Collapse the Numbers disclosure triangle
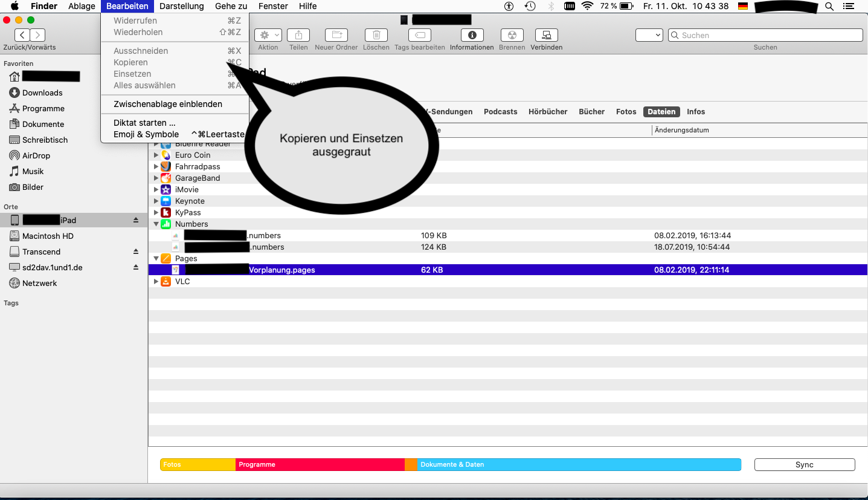868x500 pixels. pos(156,224)
